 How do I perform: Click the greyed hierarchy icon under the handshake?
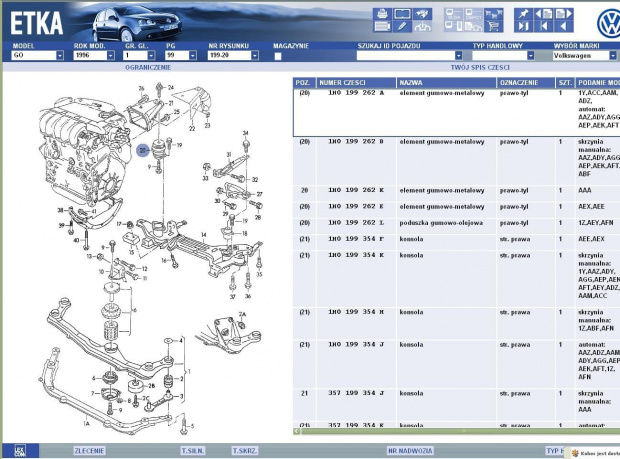[422, 26]
